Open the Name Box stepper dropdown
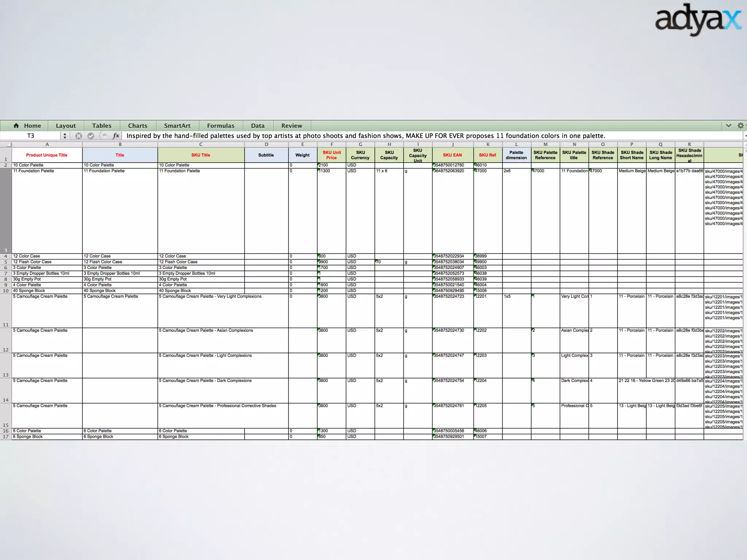 tap(65, 136)
